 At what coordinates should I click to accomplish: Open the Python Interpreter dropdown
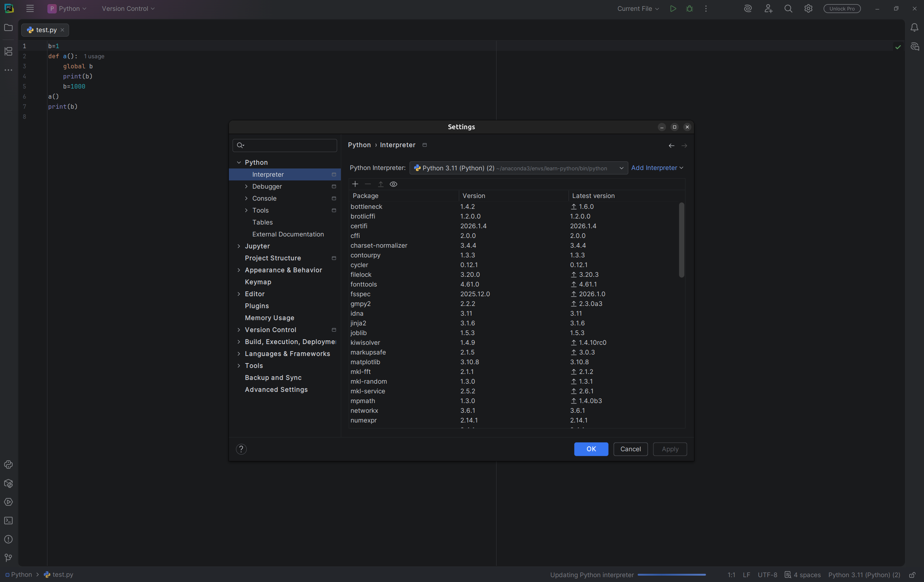click(518, 168)
